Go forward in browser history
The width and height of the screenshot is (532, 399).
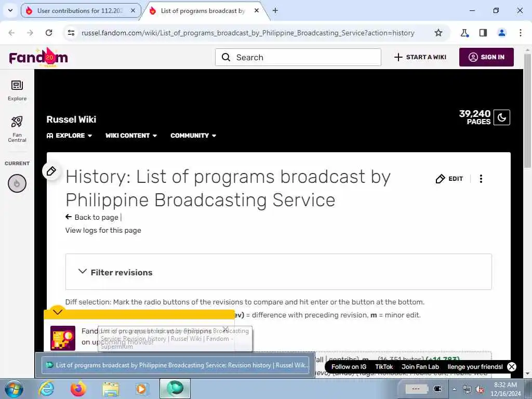[x=30, y=33]
